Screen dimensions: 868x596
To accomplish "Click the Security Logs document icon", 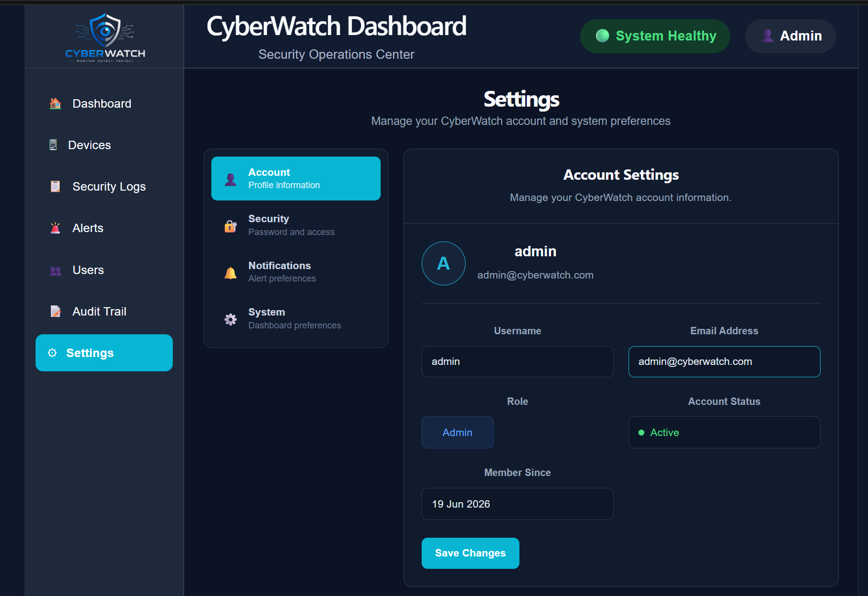I will click(x=55, y=186).
